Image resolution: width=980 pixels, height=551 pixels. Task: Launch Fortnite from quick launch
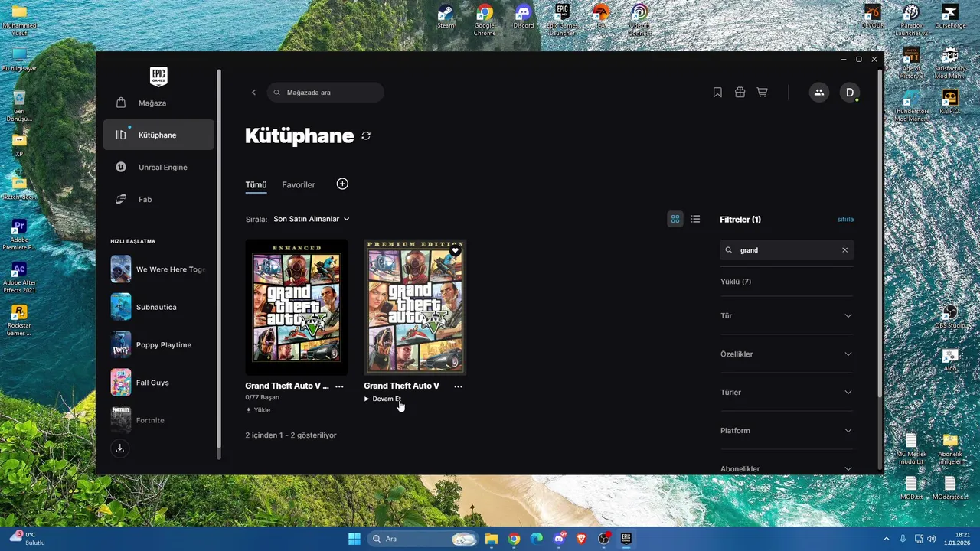(x=158, y=419)
